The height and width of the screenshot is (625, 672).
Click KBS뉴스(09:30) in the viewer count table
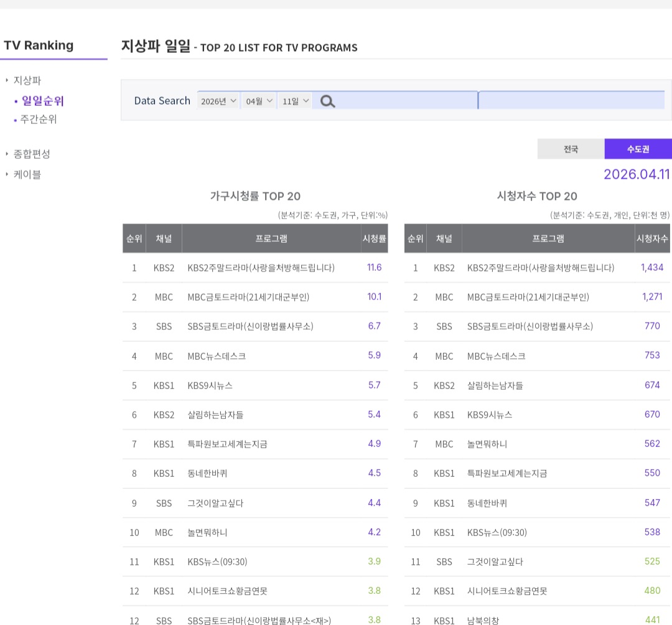coord(497,532)
